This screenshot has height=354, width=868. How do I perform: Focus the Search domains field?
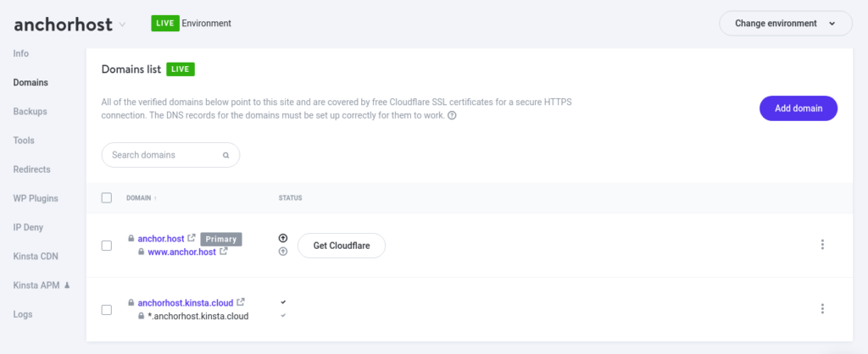[170, 155]
